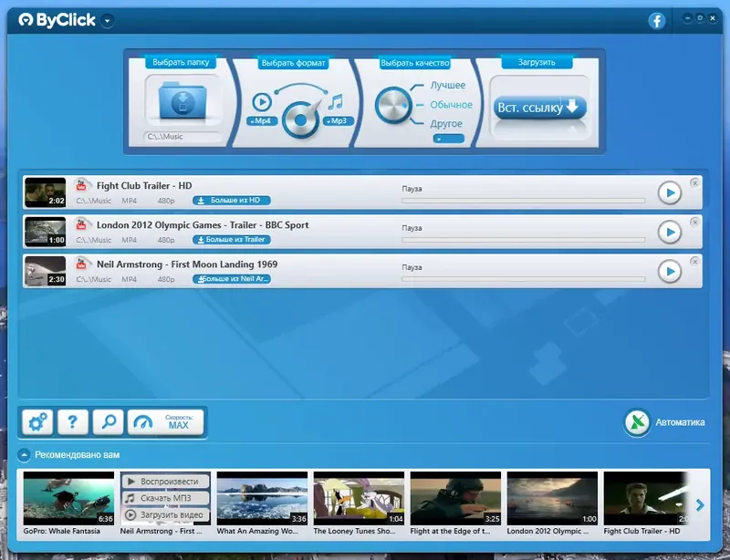The width and height of the screenshot is (730, 560).
Task: Open help with the question mark icon
Action: point(73,422)
